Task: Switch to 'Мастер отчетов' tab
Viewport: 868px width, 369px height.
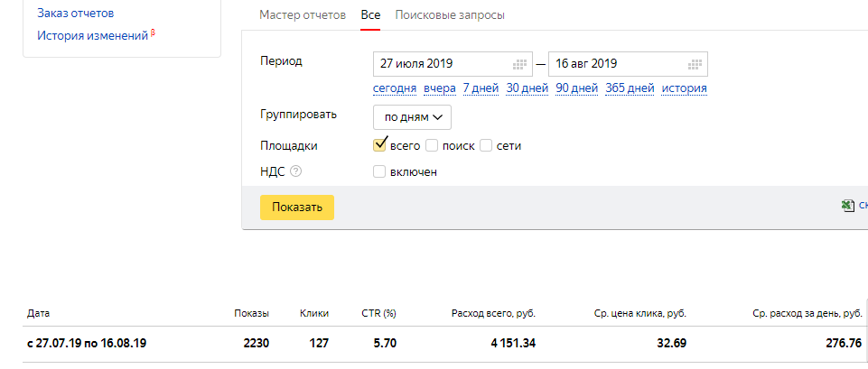Action: coord(303,15)
